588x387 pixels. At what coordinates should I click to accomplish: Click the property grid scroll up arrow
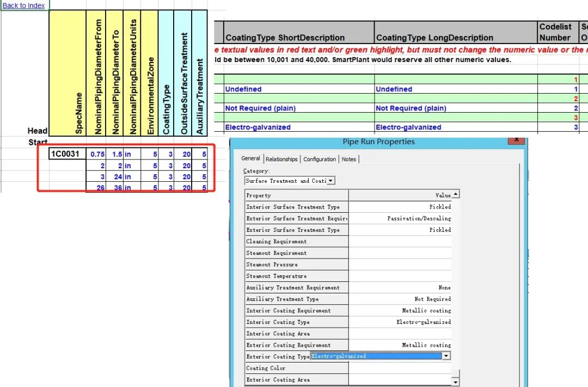pos(455,194)
